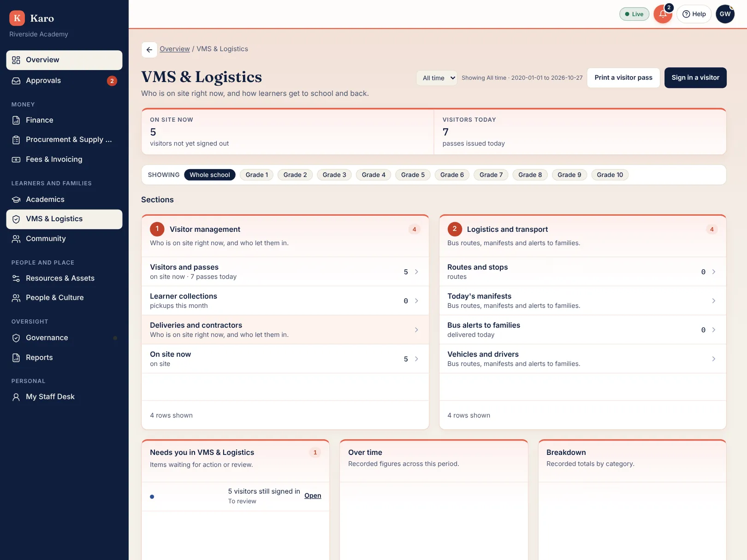747x560 pixels.
Task: Select the Grade 10 filter chip
Action: pyautogui.click(x=610, y=175)
